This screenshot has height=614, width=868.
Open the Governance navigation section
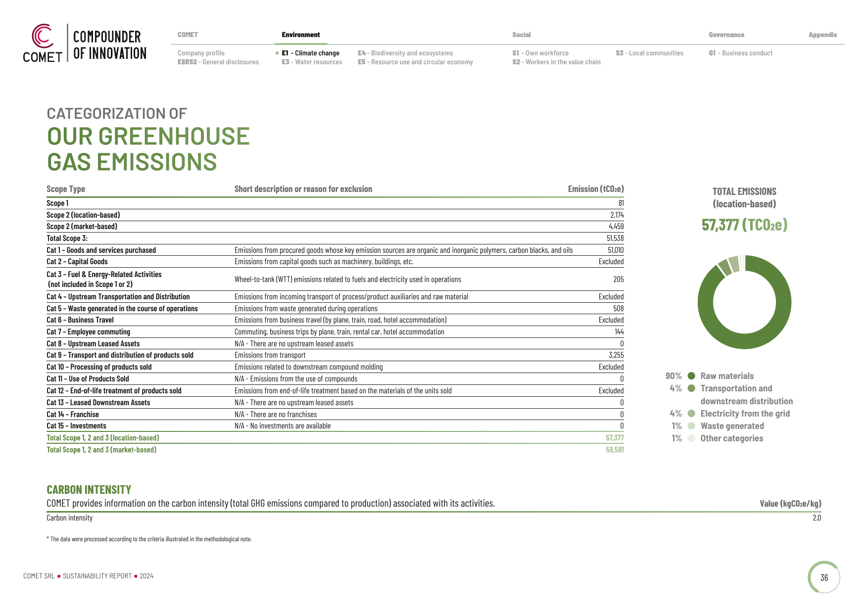click(726, 35)
